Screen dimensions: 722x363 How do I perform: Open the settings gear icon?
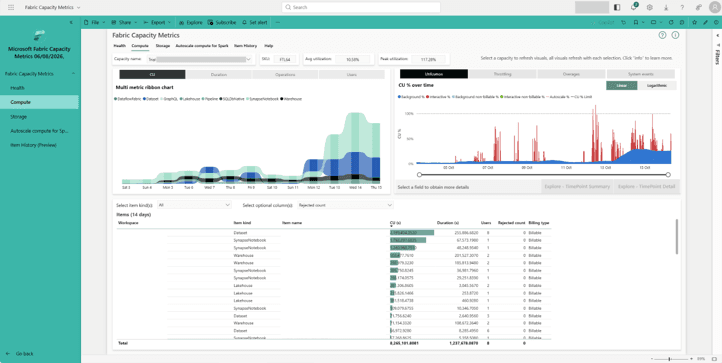650,7
